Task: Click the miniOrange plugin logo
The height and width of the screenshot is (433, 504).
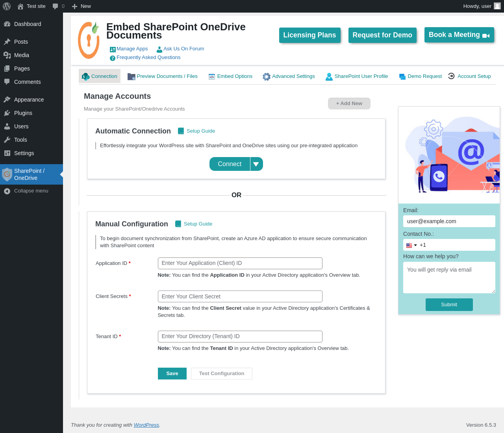Action: (x=89, y=40)
